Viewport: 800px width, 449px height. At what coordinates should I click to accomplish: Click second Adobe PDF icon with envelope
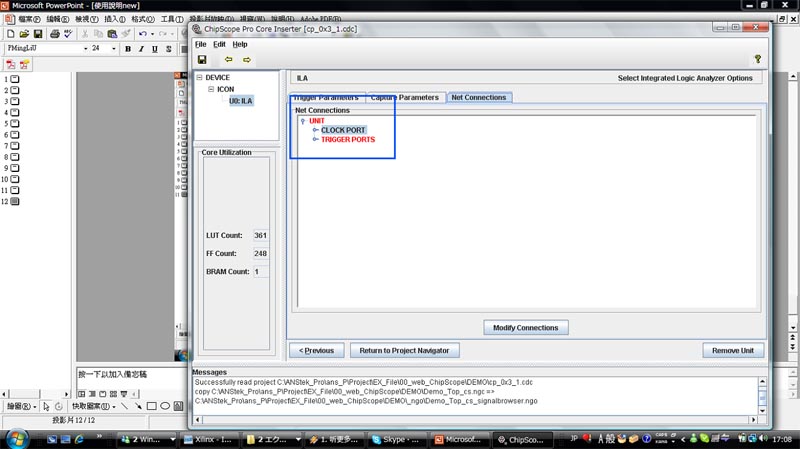24,65
